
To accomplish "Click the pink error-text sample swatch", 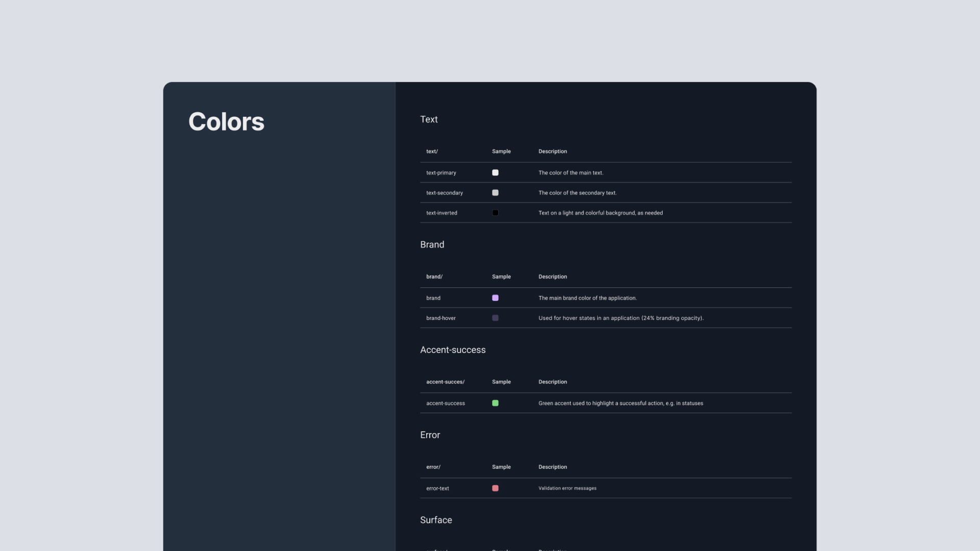I will (495, 488).
